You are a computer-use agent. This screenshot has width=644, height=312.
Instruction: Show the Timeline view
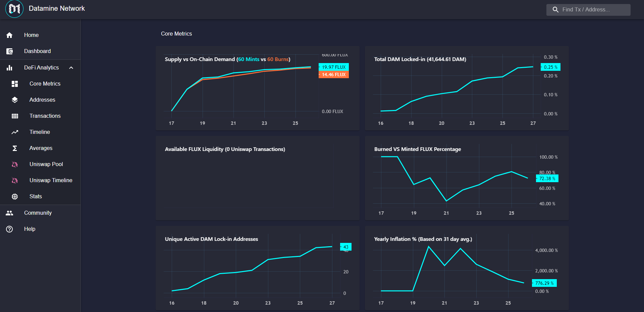pyautogui.click(x=40, y=132)
